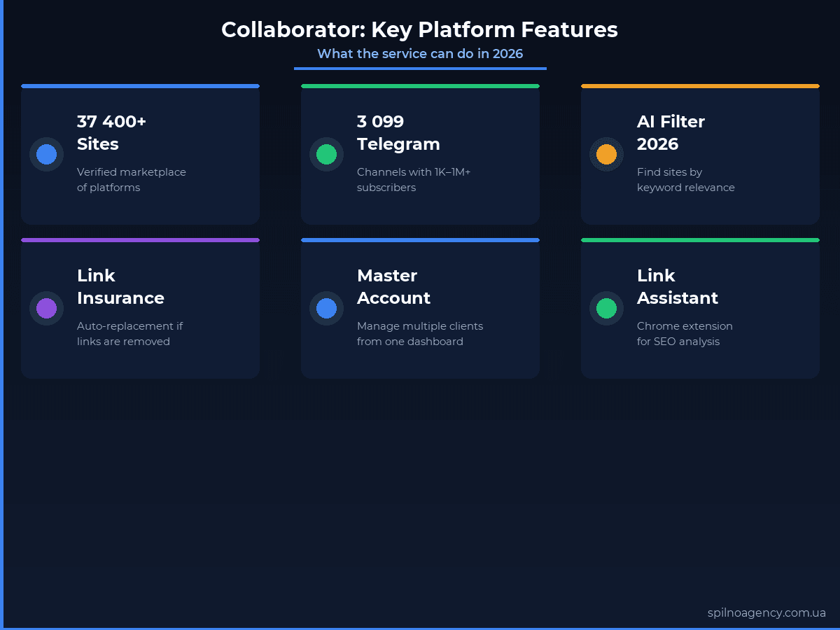Click the green dot icon beside 3 099 Telegram
The width and height of the screenshot is (840, 630).
(x=326, y=154)
